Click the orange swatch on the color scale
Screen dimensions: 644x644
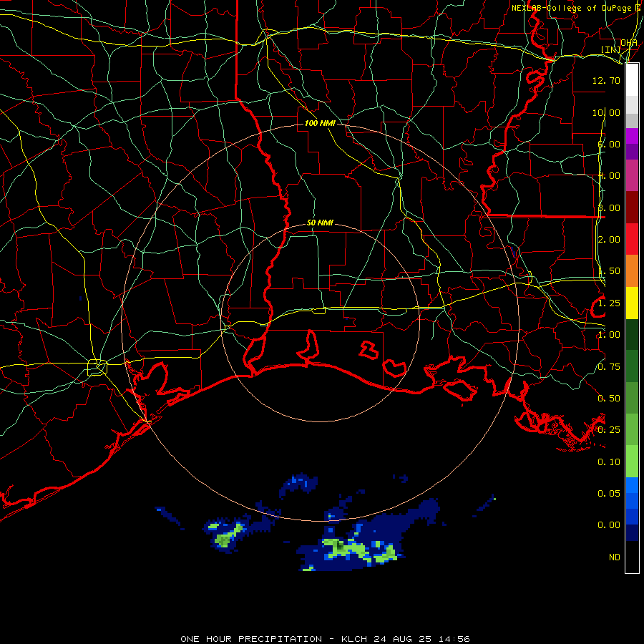[x=632, y=271]
